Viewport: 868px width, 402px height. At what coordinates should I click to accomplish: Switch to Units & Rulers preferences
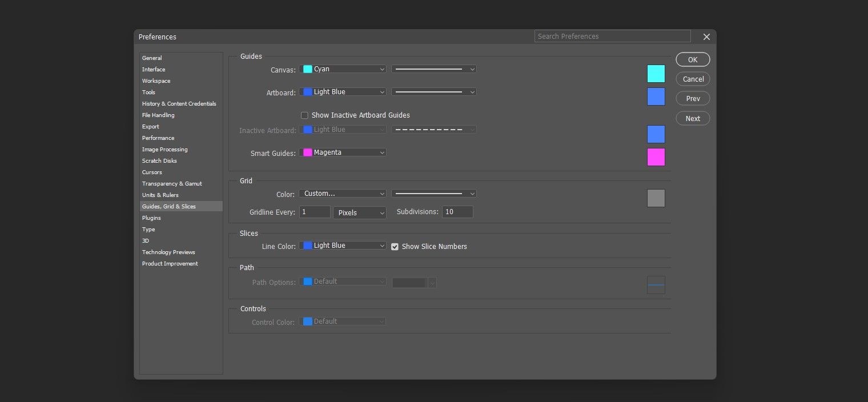tap(160, 195)
